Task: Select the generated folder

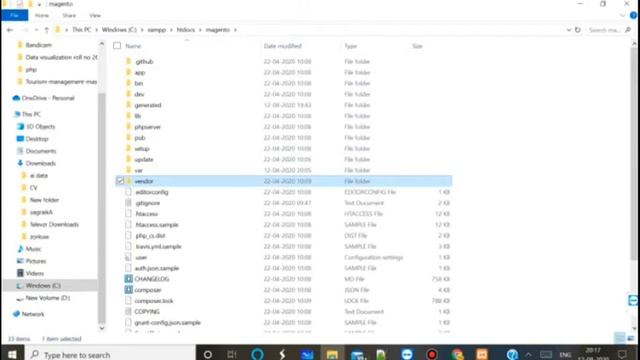Action: (148, 105)
